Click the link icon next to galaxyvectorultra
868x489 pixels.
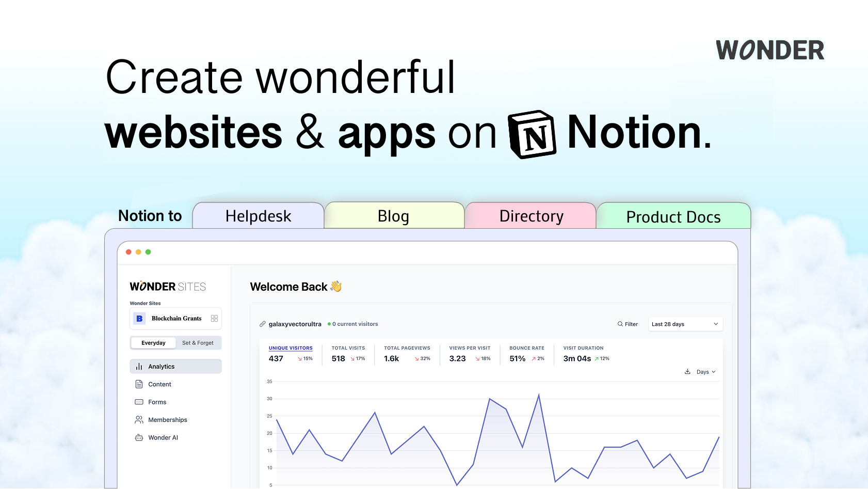point(263,324)
